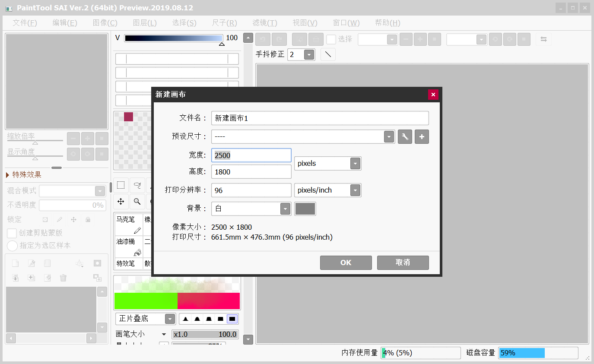Click the 打印分辨率 resolution input field
The height and width of the screenshot is (364, 594).
[251, 190]
